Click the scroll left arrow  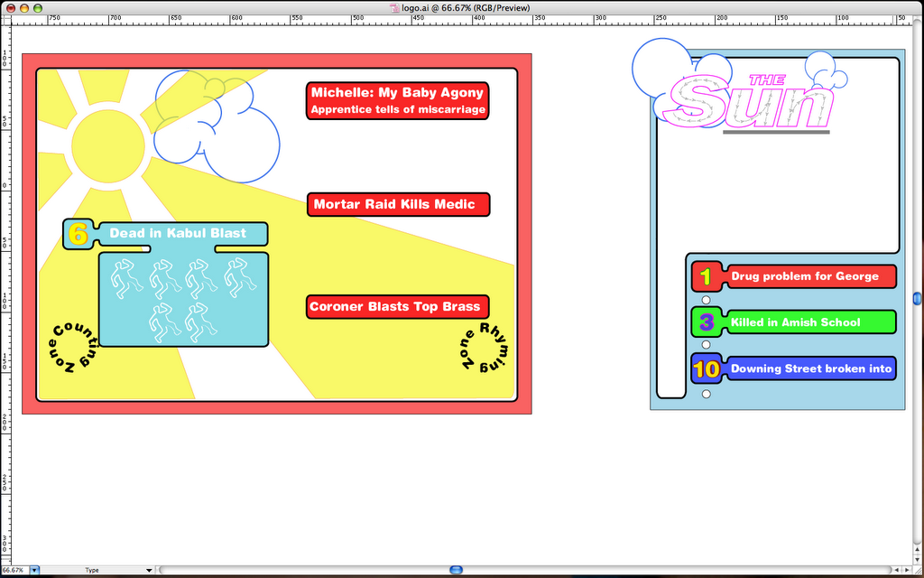(897, 570)
